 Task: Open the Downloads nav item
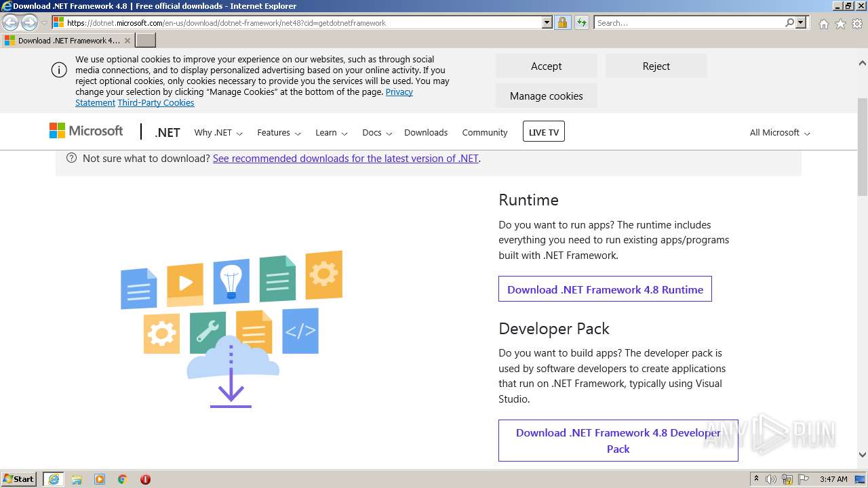pyautogui.click(x=426, y=133)
